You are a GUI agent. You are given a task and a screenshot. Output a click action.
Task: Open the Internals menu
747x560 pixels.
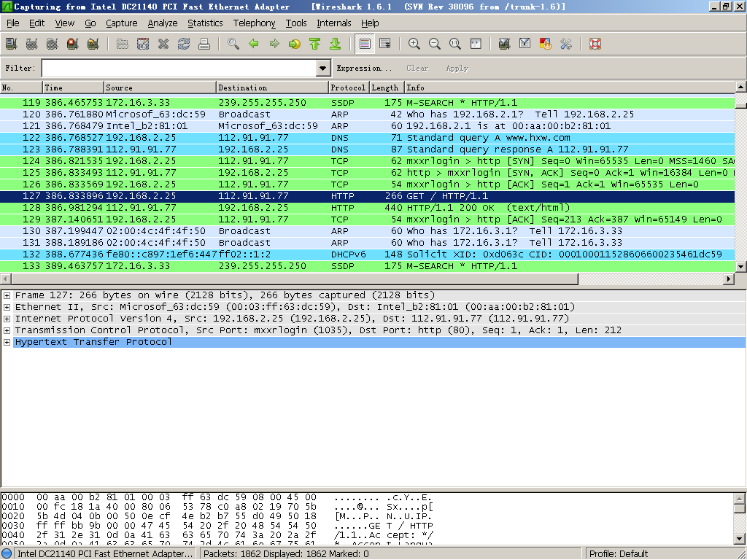(334, 23)
